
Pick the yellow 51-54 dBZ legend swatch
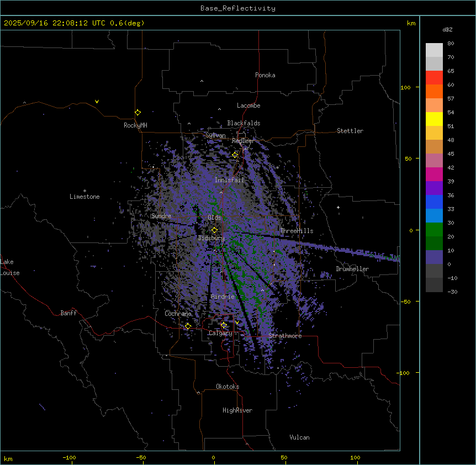tap(434, 119)
